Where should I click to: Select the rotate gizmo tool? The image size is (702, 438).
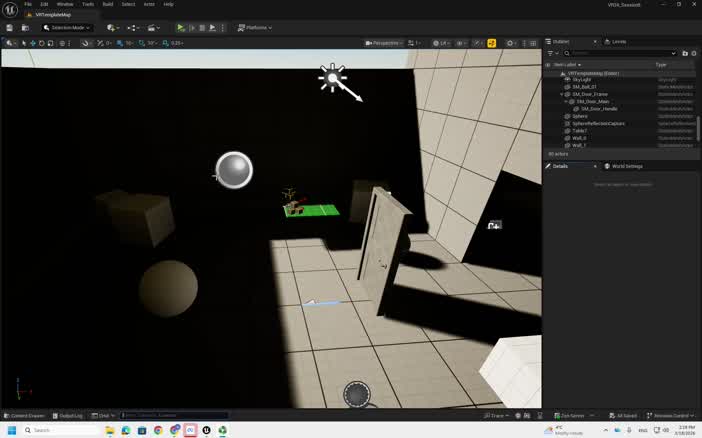pos(41,43)
